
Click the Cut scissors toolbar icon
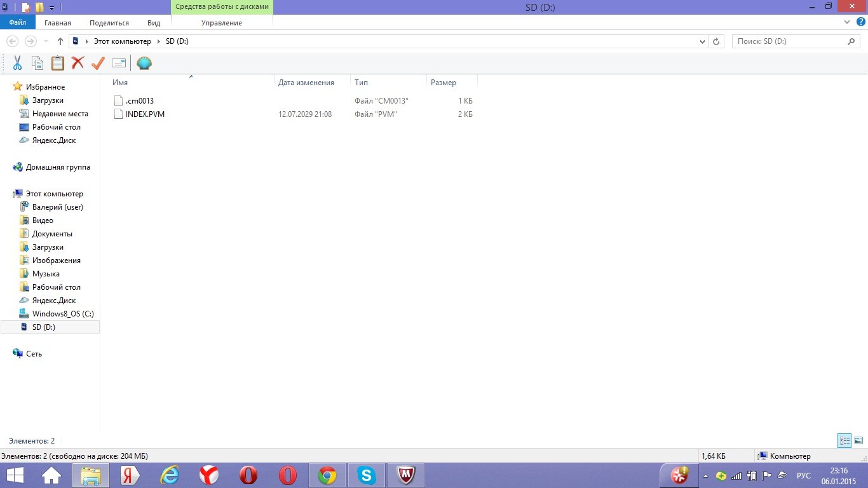17,63
